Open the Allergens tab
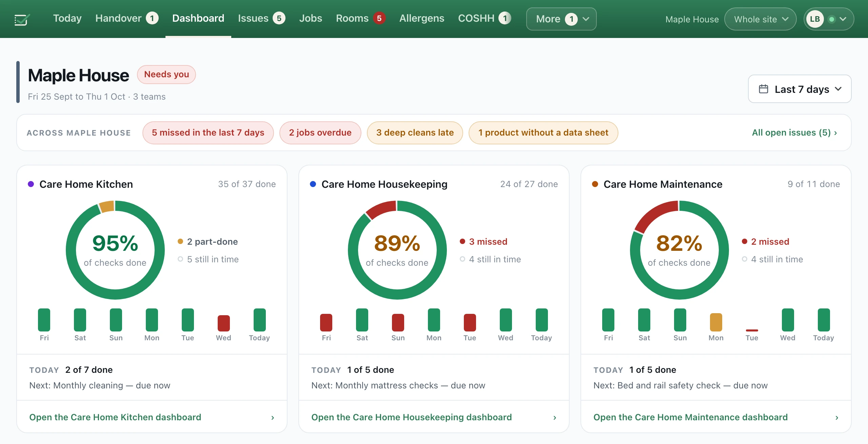Image resolution: width=868 pixels, height=444 pixels. 421,18
